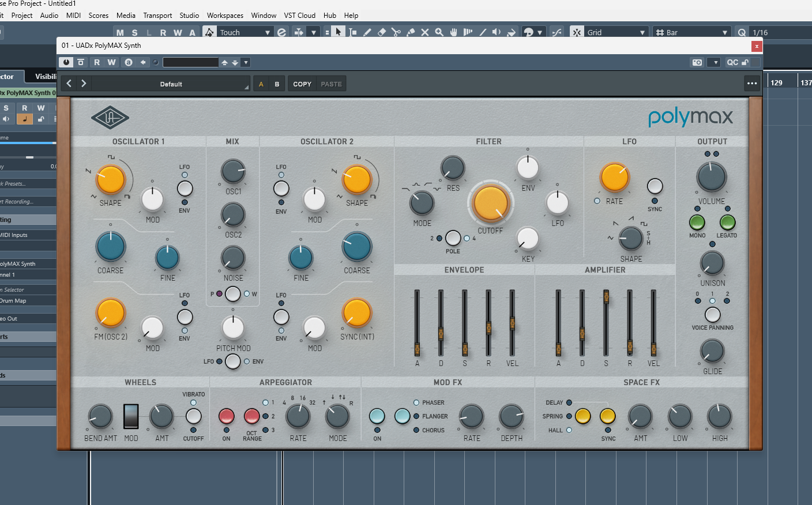Select the Zoom magnifier tool in Cubase toolbar

439,32
